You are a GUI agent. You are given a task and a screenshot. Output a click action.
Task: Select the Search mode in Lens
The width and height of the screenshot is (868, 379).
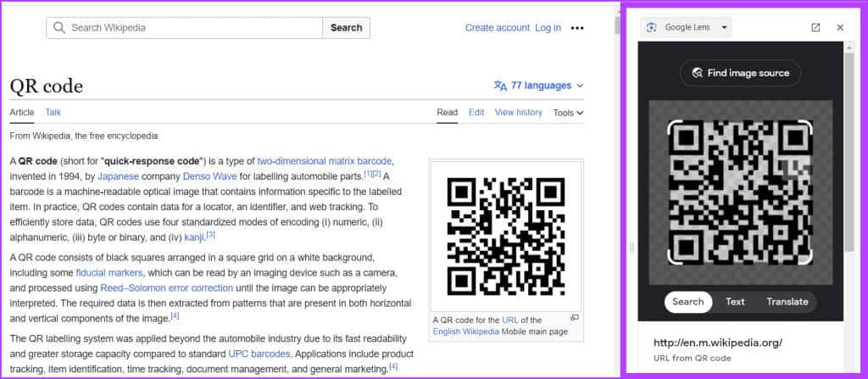pyautogui.click(x=688, y=302)
